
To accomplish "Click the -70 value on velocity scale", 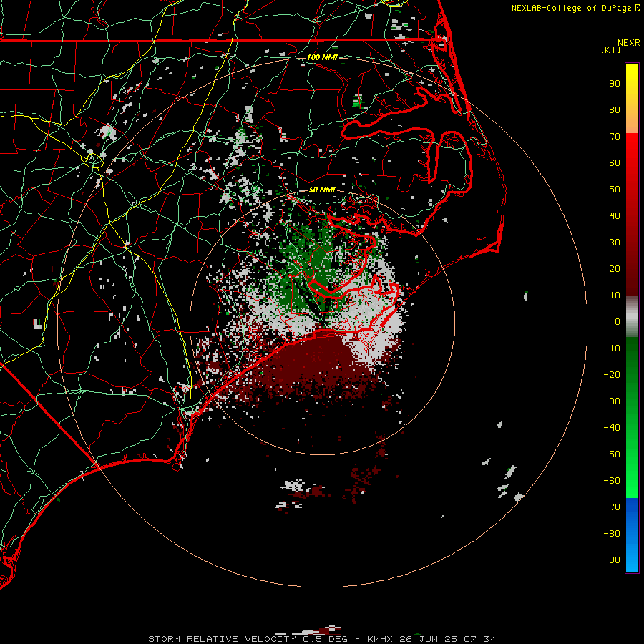I will click(612, 507).
